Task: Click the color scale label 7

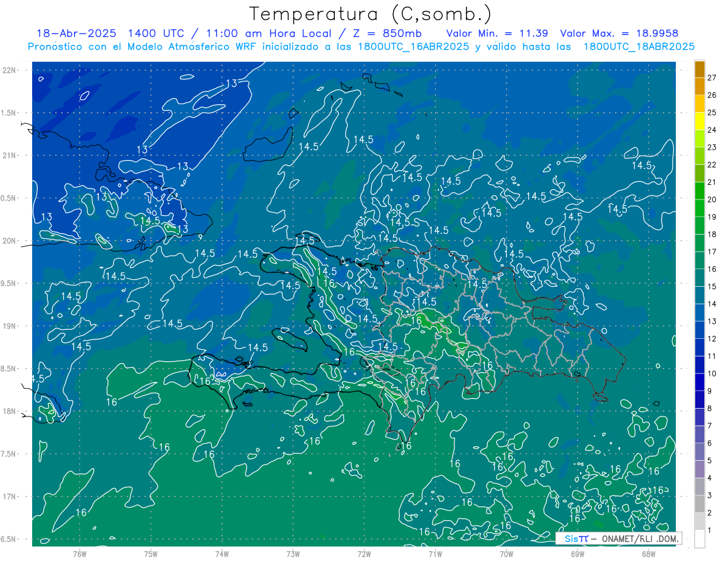Action: pos(710,426)
